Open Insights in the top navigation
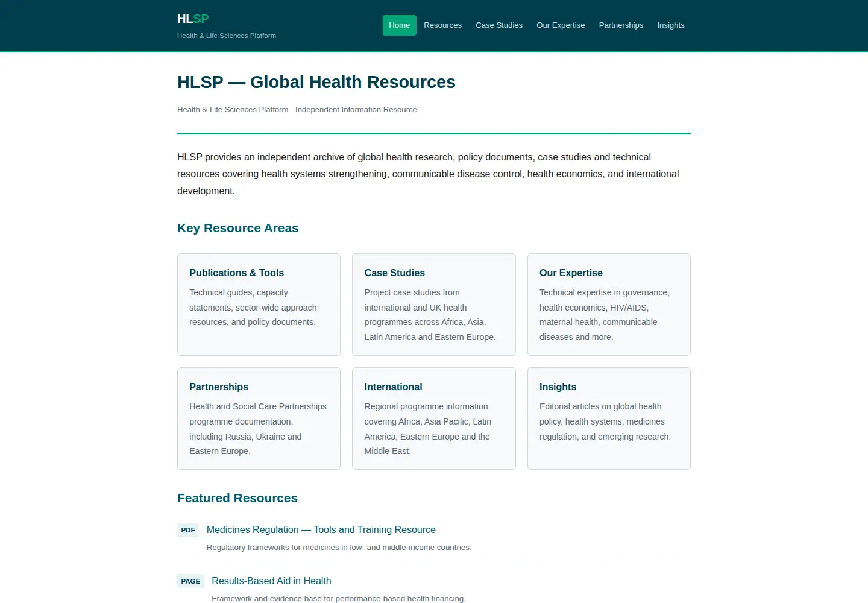This screenshot has height=603, width=868. tap(671, 25)
